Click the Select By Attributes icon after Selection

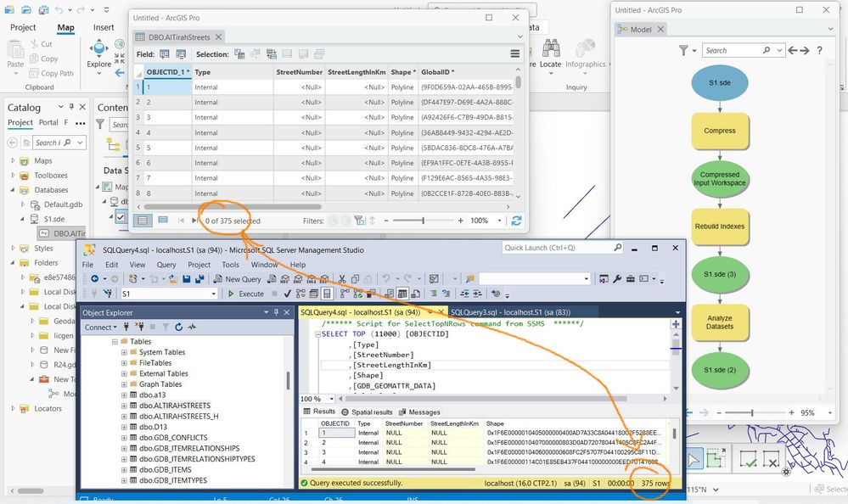pos(239,54)
